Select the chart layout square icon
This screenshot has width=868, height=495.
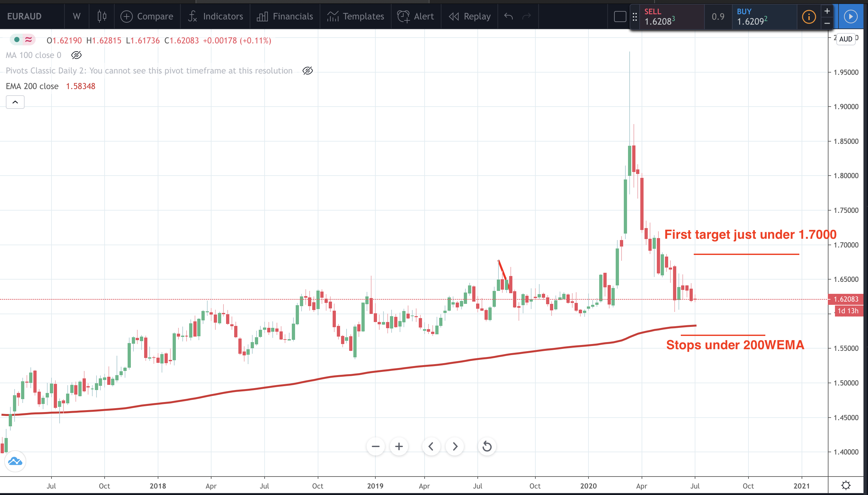(620, 16)
